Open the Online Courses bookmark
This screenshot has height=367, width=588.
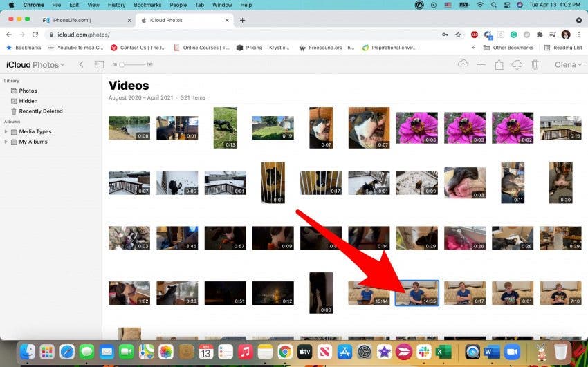(201, 48)
